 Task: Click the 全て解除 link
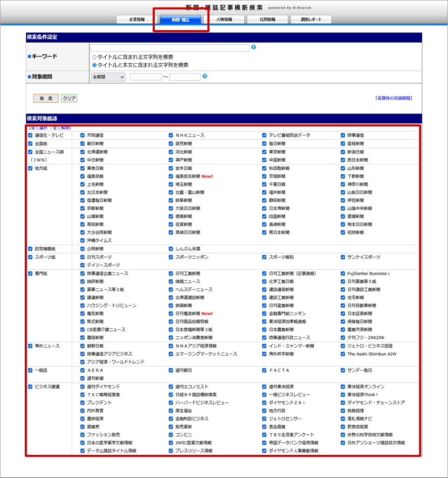pos(61,128)
